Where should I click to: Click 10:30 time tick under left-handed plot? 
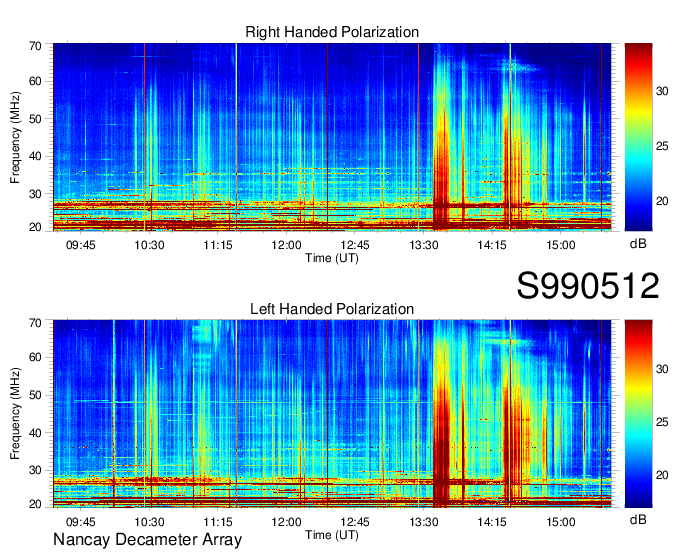coord(149,522)
